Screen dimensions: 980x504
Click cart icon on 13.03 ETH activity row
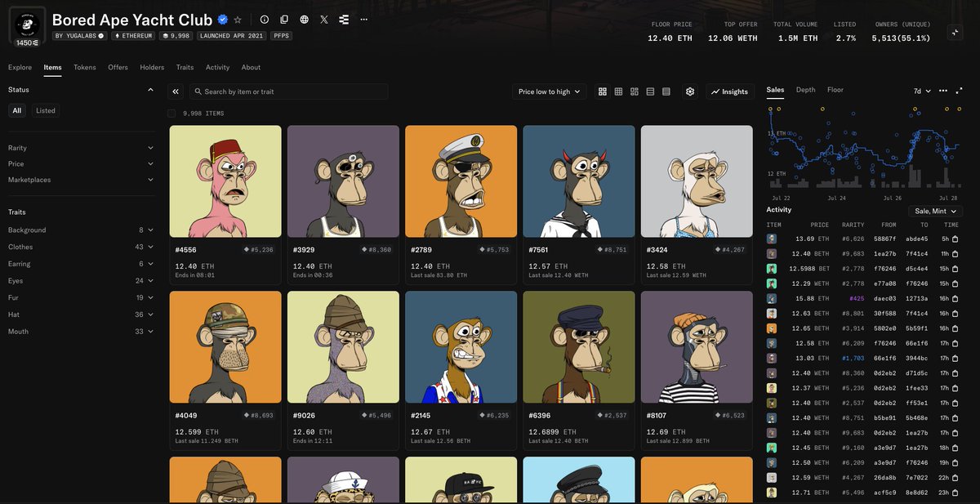point(955,358)
